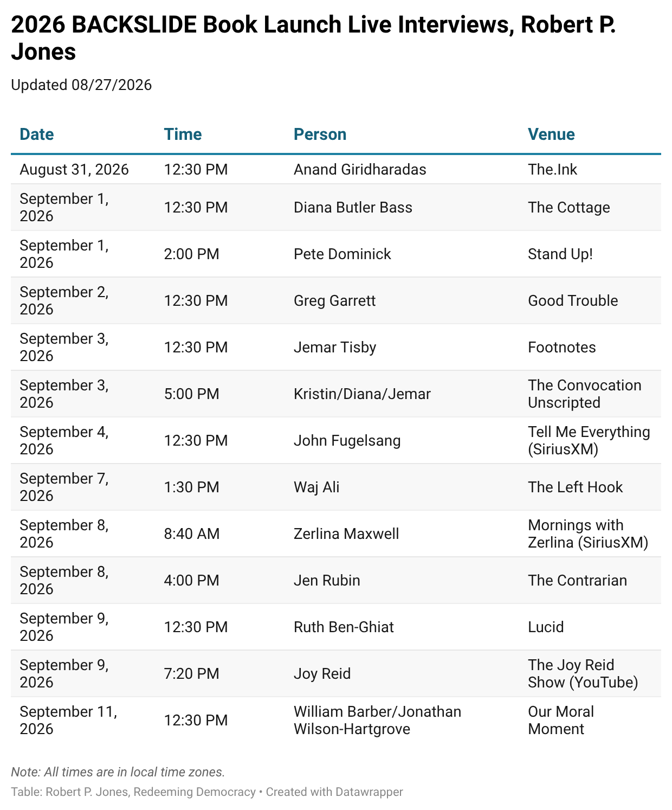
Task: Click the Time column header
Action: click(183, 134)
